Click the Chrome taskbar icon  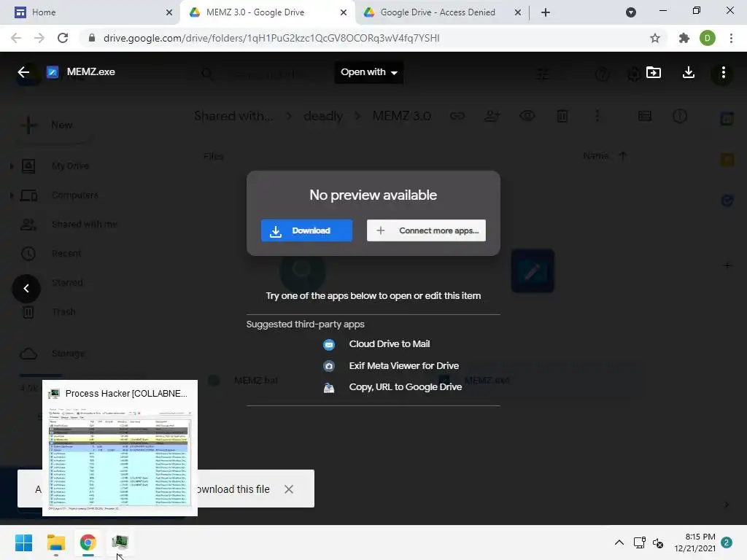pyautogui.click(x=88, y=542)
